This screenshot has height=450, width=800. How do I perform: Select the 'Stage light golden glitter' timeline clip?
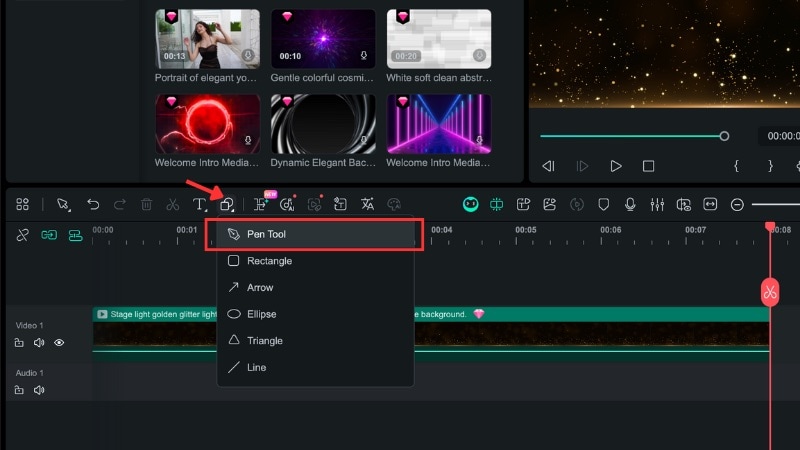(431, 334)
